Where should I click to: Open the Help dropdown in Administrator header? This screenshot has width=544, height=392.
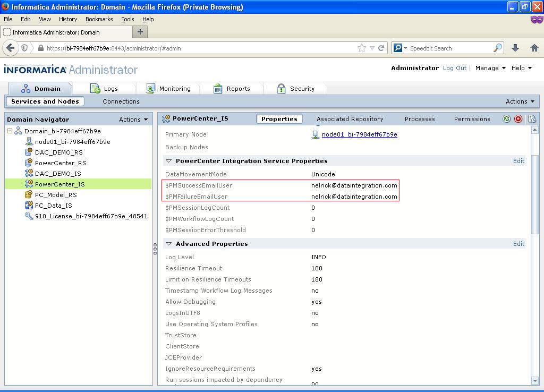pyautogui.click(x=522, y=68)
